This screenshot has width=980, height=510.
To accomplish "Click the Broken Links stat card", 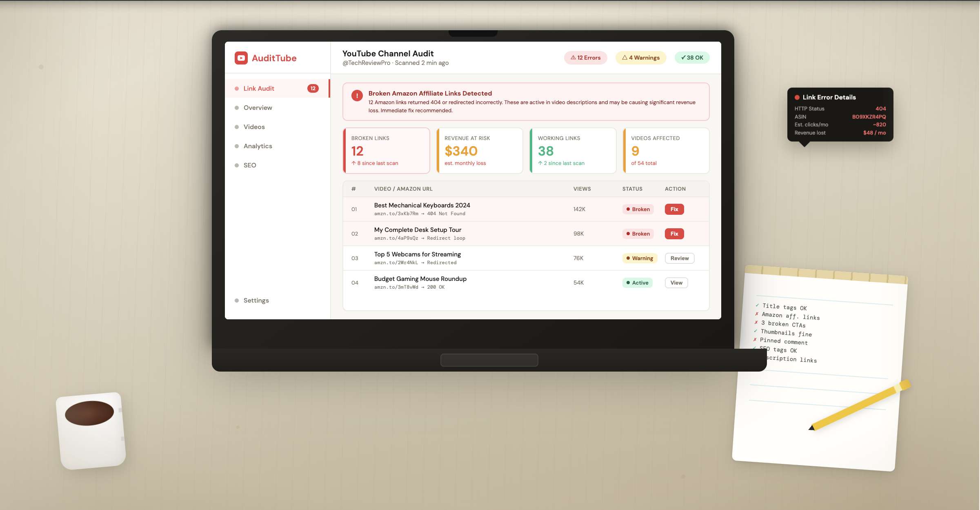I will coord(386,150).
